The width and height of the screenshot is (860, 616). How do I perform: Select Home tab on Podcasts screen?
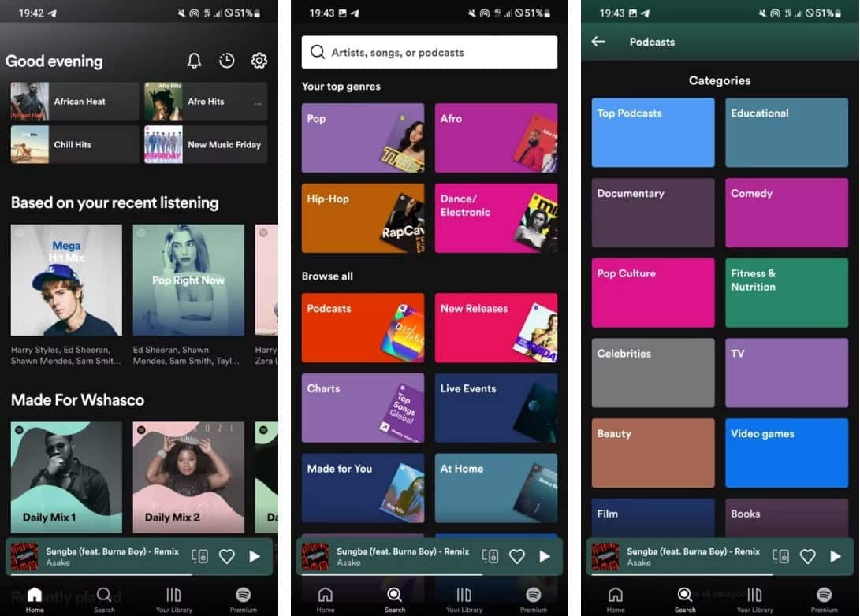pyautogui.click(x=616, y=599)
